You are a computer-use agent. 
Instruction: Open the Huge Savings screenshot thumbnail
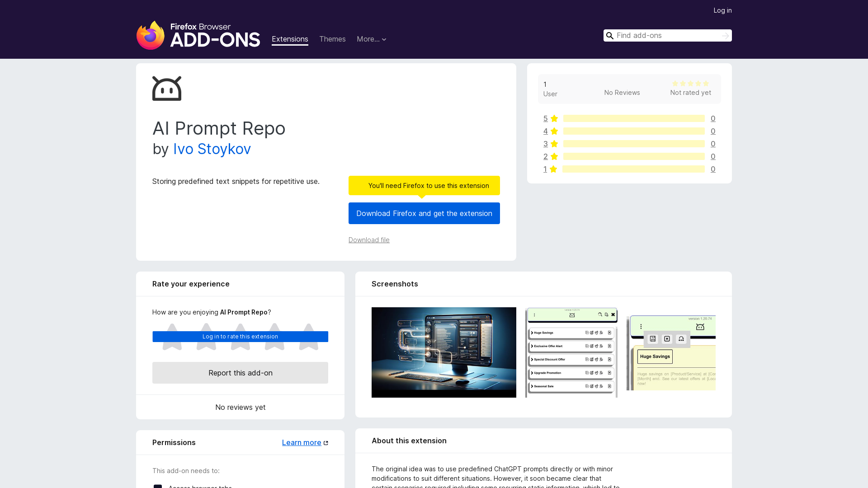(671, 352)
